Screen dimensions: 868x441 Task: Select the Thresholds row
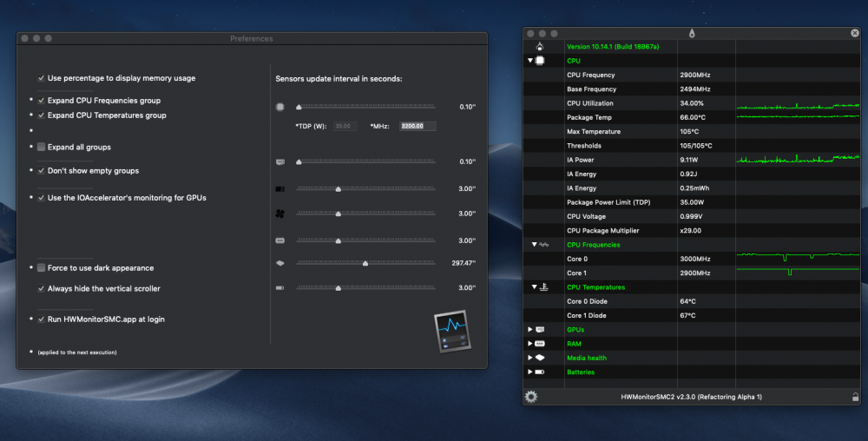click(x=692, y=146)
